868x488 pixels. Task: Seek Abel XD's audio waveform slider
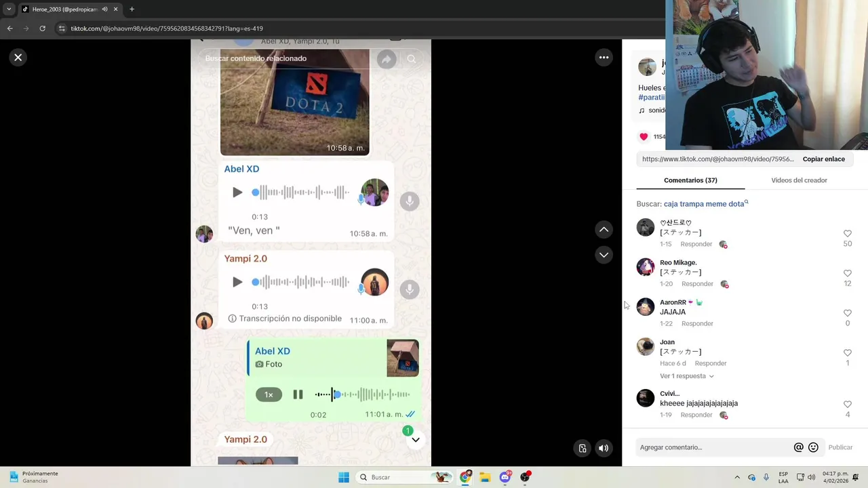[300, 192]
